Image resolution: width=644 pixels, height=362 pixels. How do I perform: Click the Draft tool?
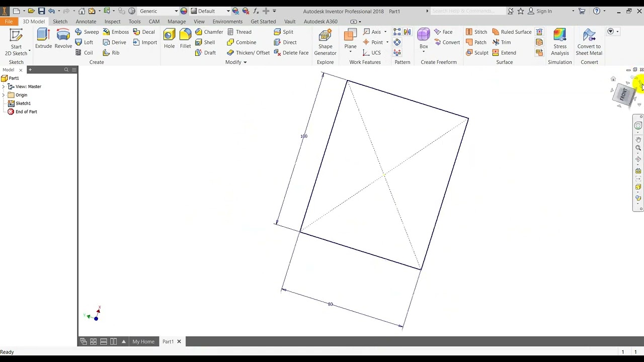[x=205, y=53]
